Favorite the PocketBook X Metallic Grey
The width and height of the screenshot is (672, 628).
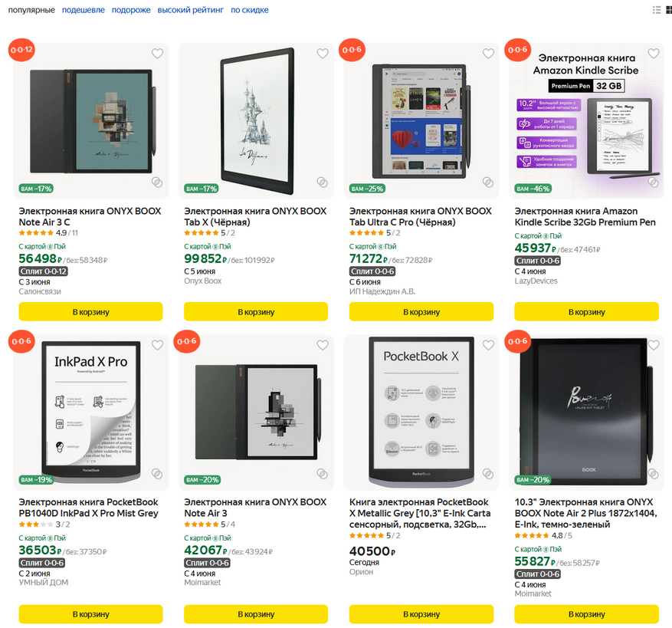[x=488, y=345]
